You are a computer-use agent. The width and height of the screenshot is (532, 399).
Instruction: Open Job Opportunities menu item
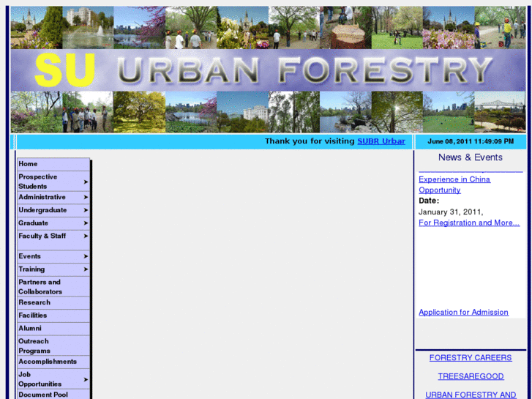[53, 379]
